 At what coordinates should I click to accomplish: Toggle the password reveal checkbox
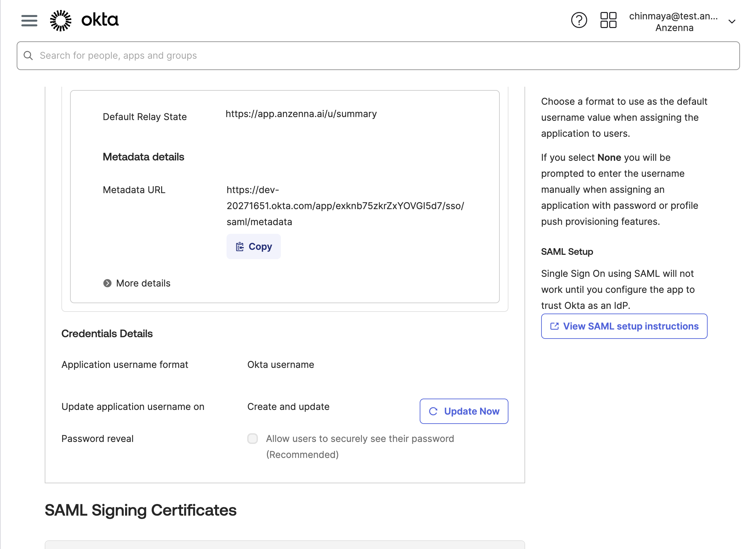(x=253, y=439)
